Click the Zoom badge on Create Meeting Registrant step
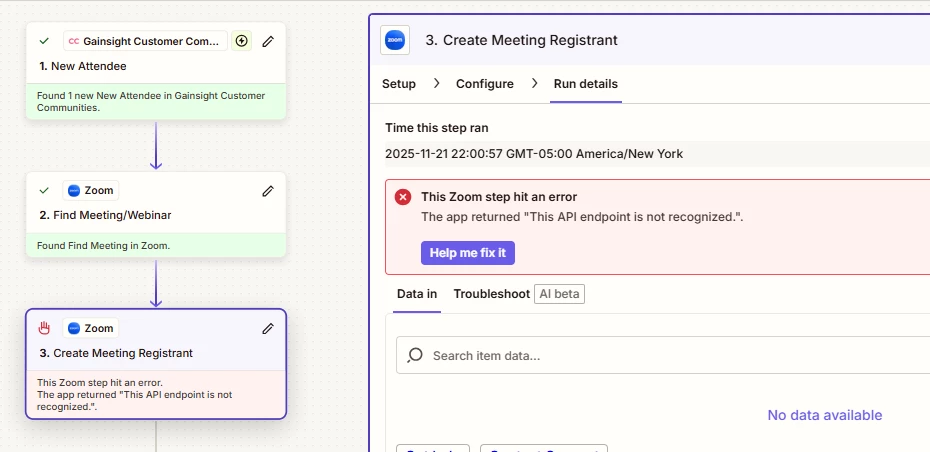930x452 pixels. 91,328
